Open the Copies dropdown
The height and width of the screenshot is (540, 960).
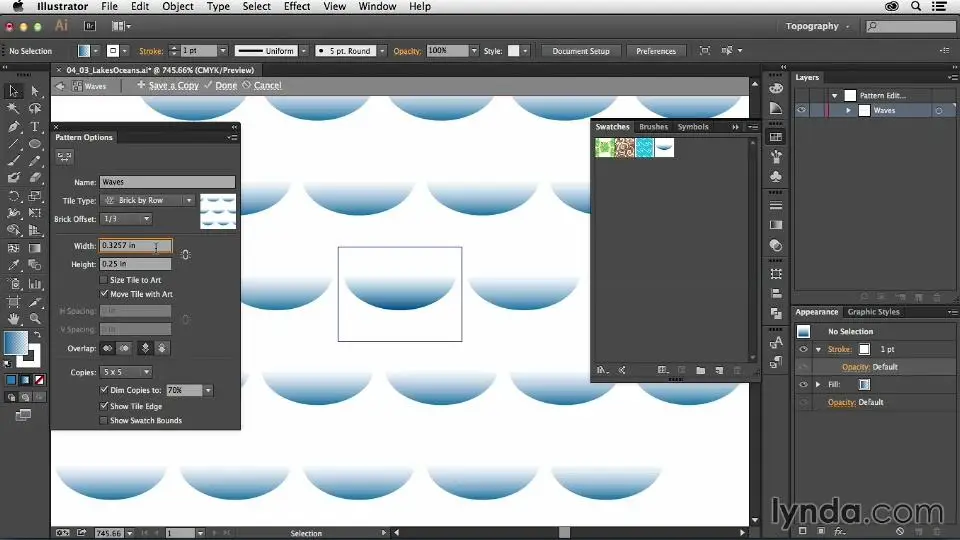[126, 372]
